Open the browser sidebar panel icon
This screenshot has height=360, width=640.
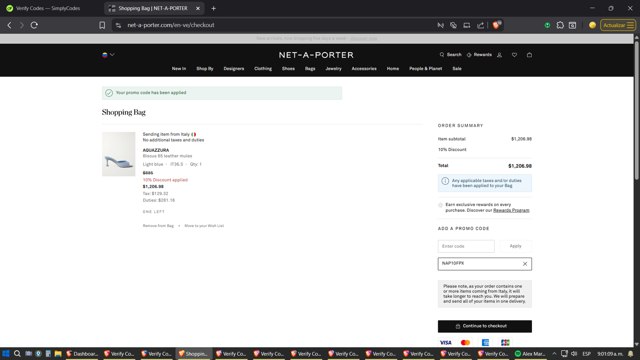[x=573, y=25]
